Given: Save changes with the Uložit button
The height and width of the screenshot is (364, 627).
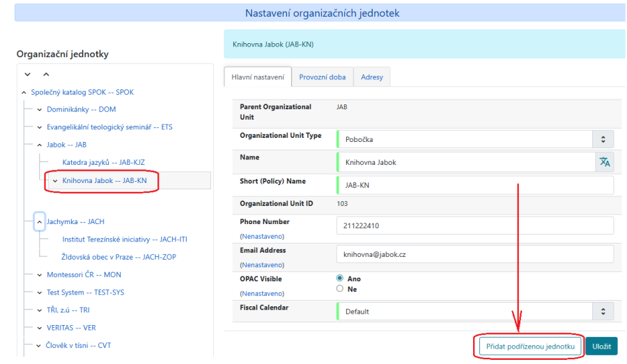Looking at the screenshot, I should 601,346.
